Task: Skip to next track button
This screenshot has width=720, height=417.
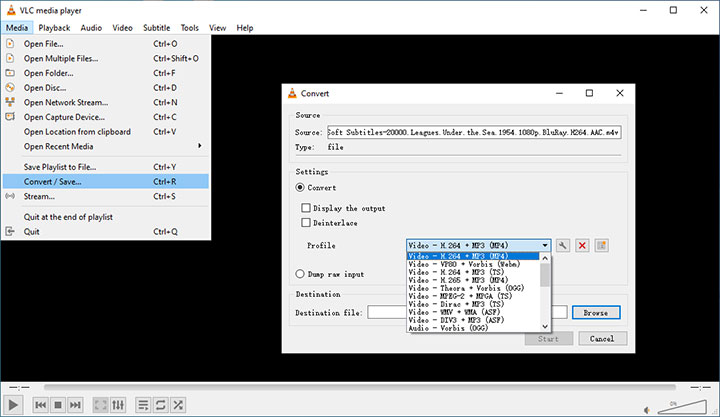Action: pos(75,405)
